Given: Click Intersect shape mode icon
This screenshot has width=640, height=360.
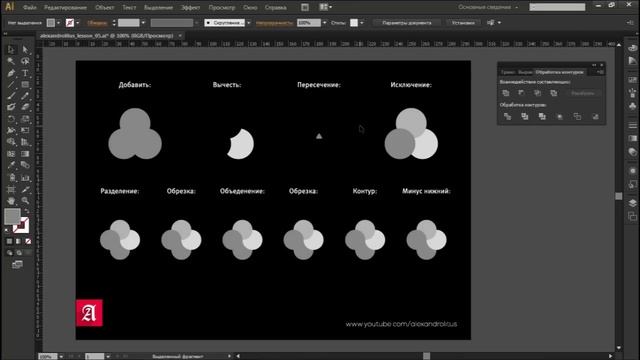Looking at the screenshot, I should click(x=538, y=93).
